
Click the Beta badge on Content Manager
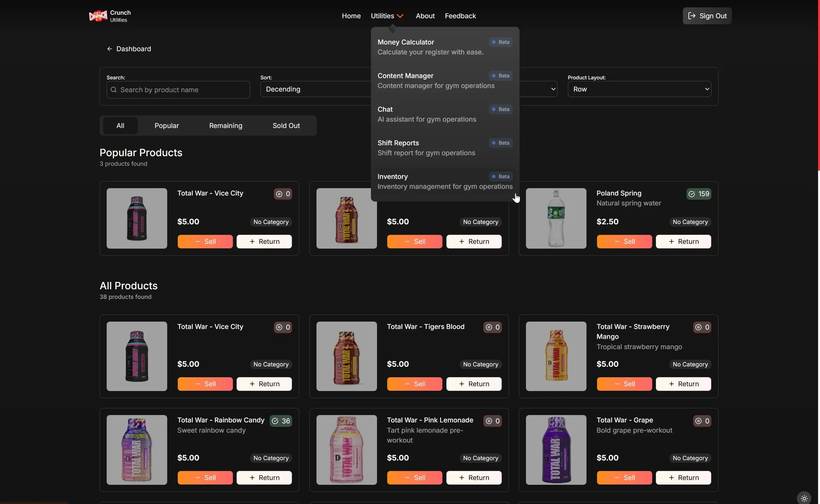pos(500,76)
